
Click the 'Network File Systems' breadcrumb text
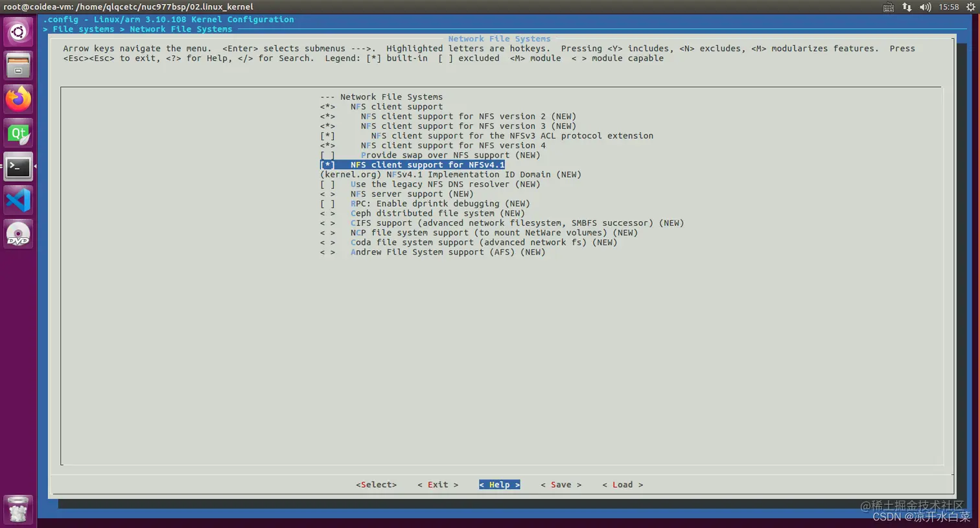coord(181,29)
